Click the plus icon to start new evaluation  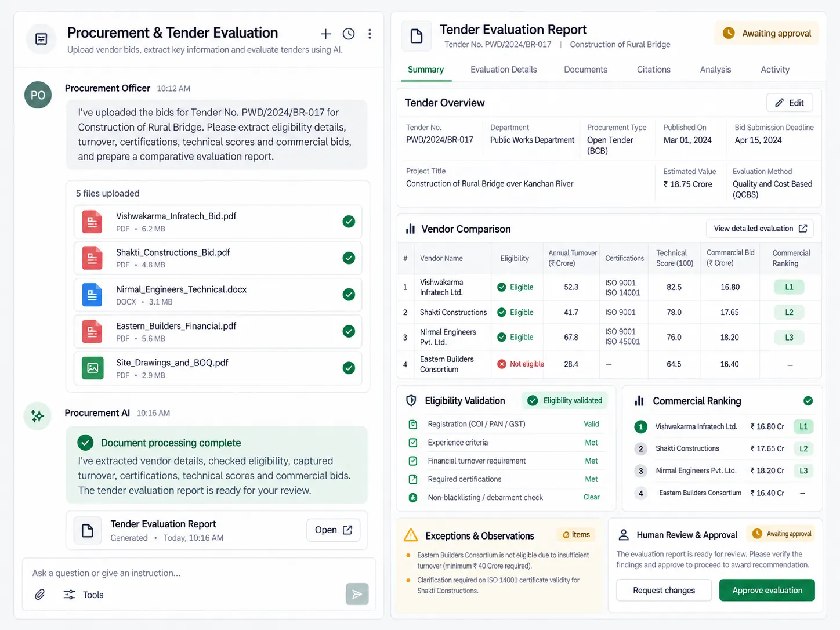(326, 34)
